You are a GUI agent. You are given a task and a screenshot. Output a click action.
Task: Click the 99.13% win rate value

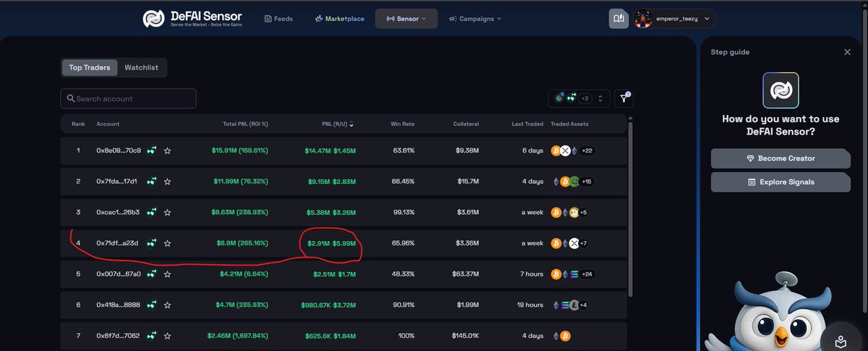click(x=404, y=212)
